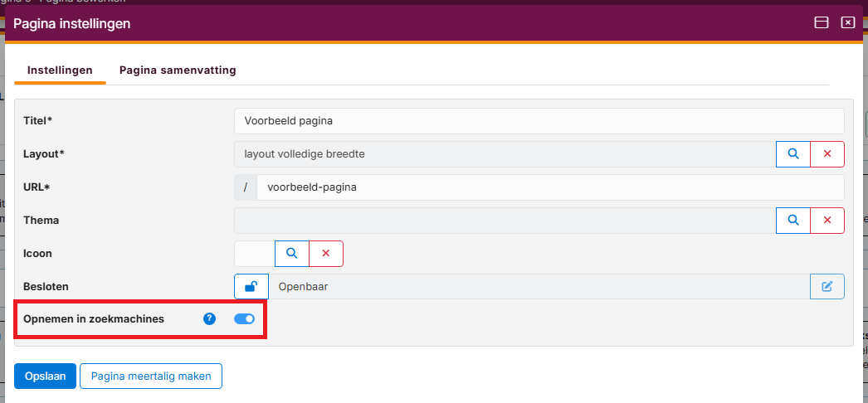The image size is (868, 403).
Task: Search for a Thema
Action: click(x=792, y=221)
